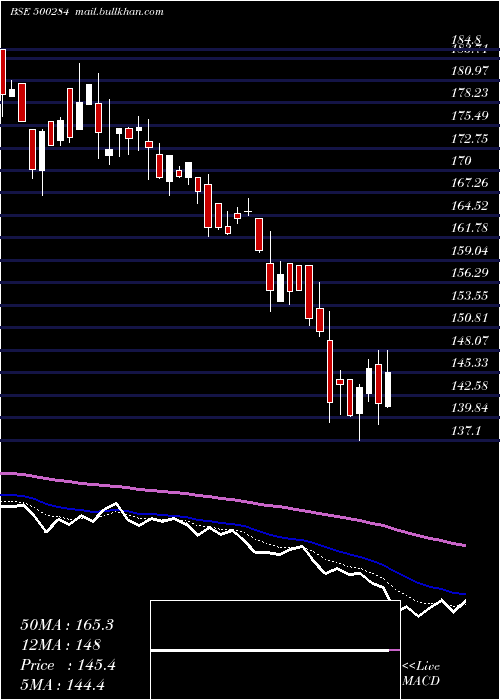This screenshot has width=500, height=700.
Task: Select the 148.07 price axis label
Action: click(470, 341)
